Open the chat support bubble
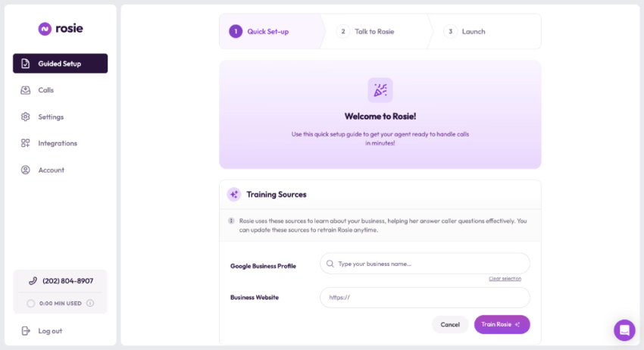Image resolution: width=644 pixels, height=350 pixels. tap(624, 330)
